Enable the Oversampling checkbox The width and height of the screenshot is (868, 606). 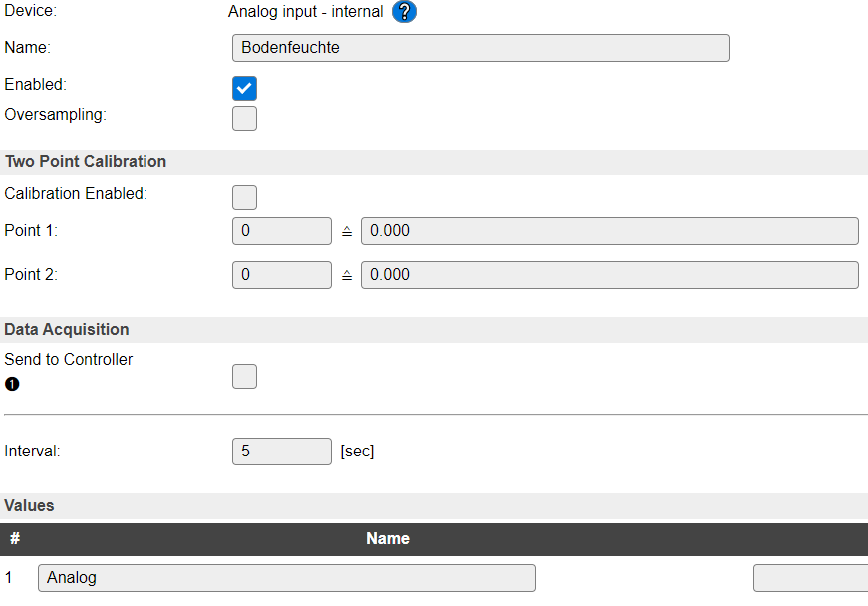(x=245, y=118)
